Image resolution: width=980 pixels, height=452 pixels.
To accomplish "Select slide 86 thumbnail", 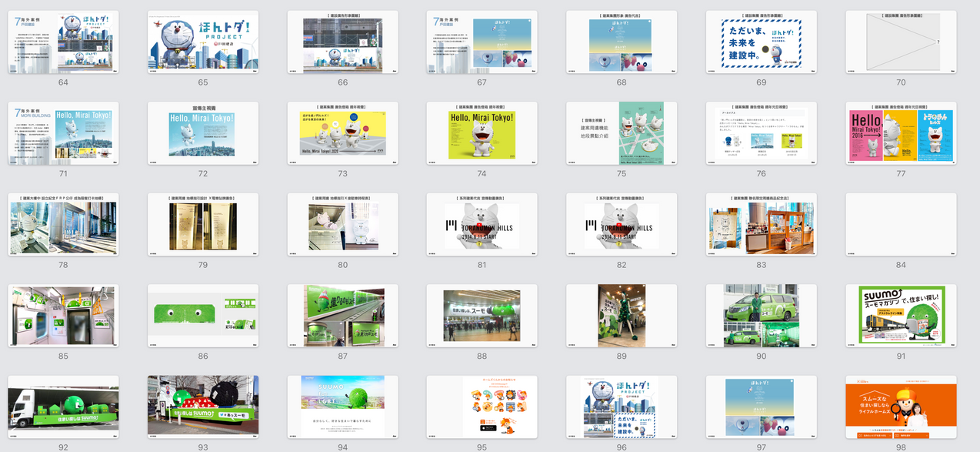I will pyautogui.click(x=203, y=316).
